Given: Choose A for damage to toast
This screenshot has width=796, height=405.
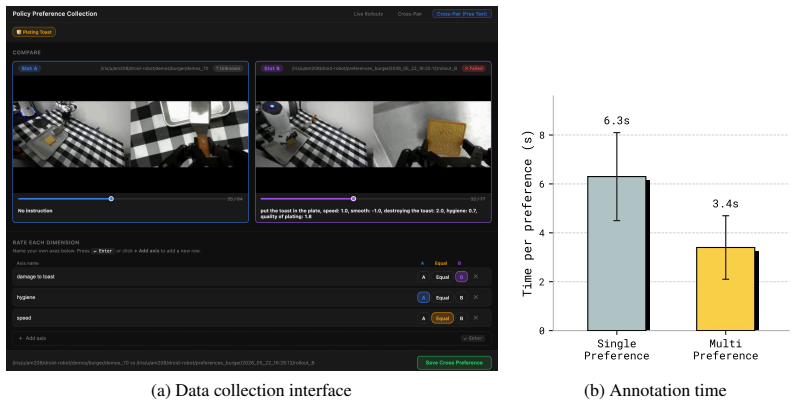Looking at the screenshot, I should pyautogui.click(x=423, y=277).
